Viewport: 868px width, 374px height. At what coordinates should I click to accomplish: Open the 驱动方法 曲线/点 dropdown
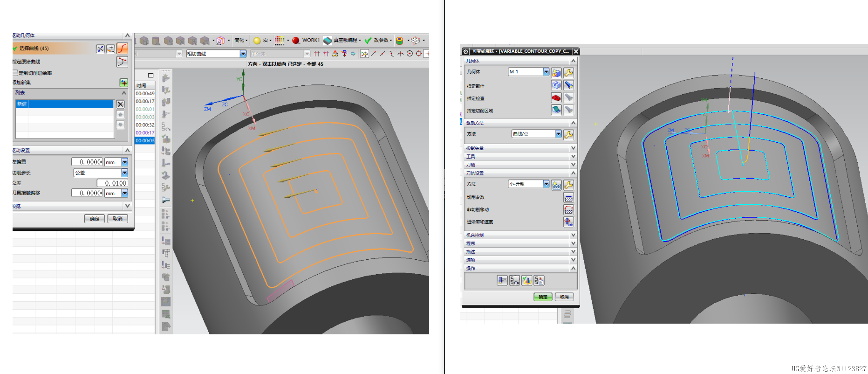(558, 134)
